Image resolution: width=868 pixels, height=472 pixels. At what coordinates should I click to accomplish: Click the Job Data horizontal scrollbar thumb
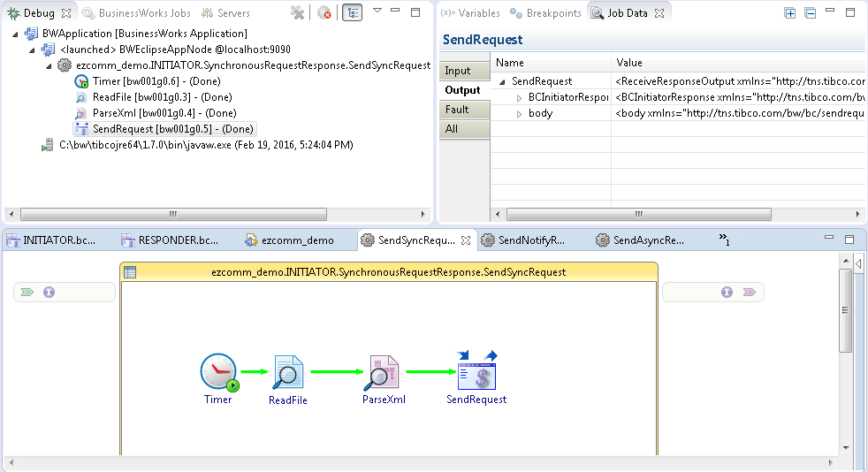(x=639, y=214)
